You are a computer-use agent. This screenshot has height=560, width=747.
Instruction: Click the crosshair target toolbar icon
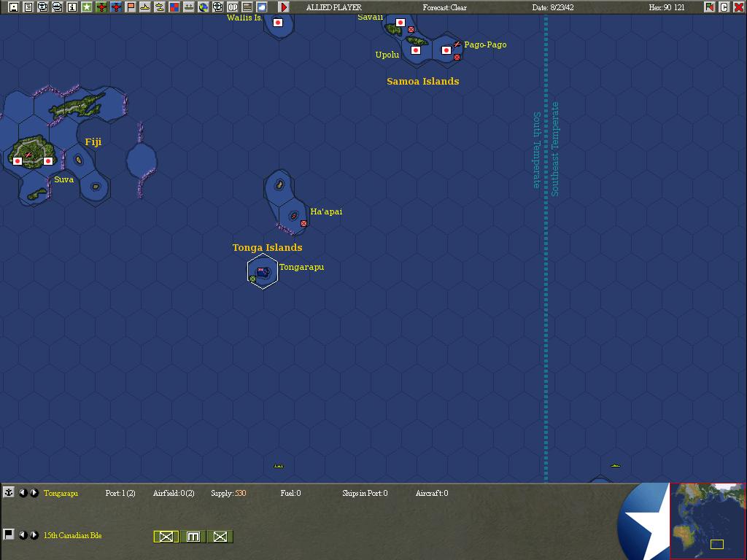point(217,7)
